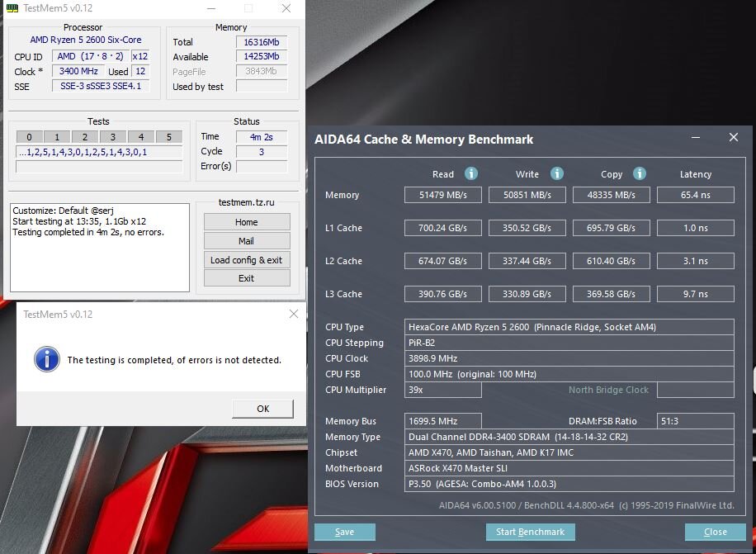Image resolution: width=756 pixels, height=554 pixels.
Task: Click the Memory Write value 50851 MB/s
Action: [x=527, y=195]
